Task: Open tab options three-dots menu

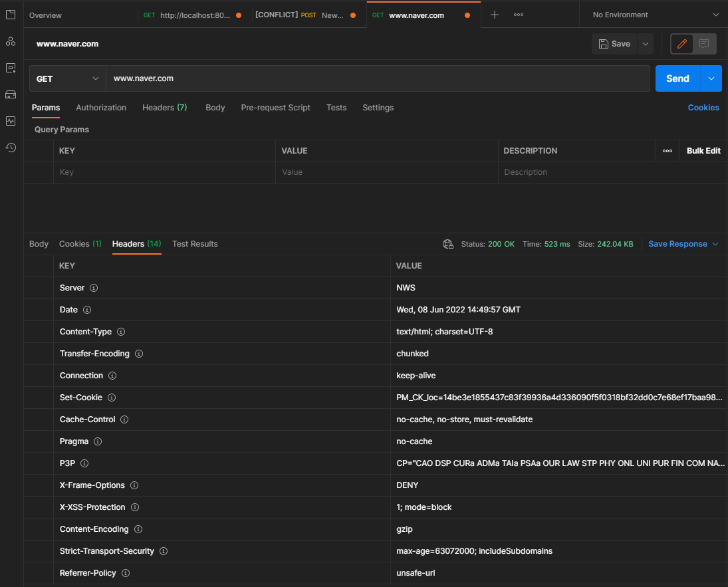Action: point(519,15)
